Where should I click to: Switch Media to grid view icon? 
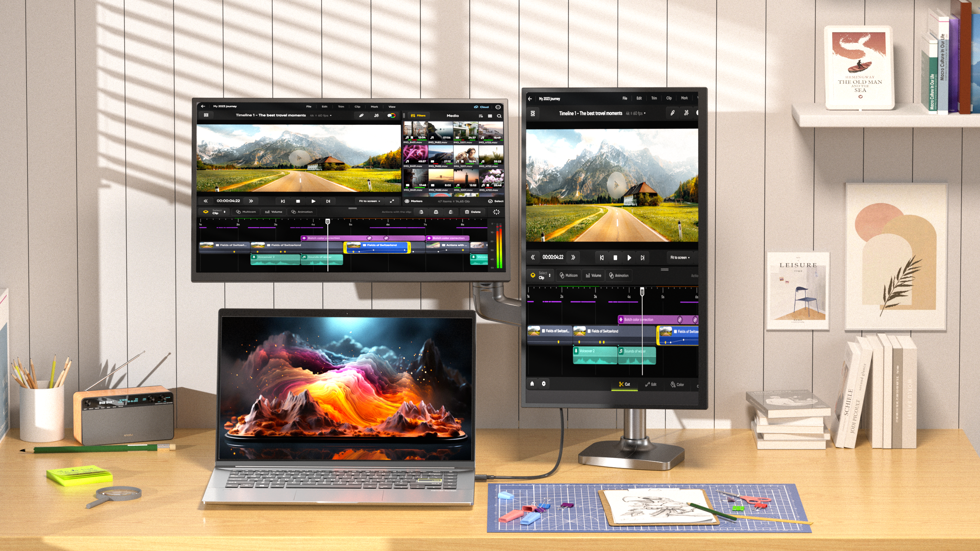[x=490, y=116]
